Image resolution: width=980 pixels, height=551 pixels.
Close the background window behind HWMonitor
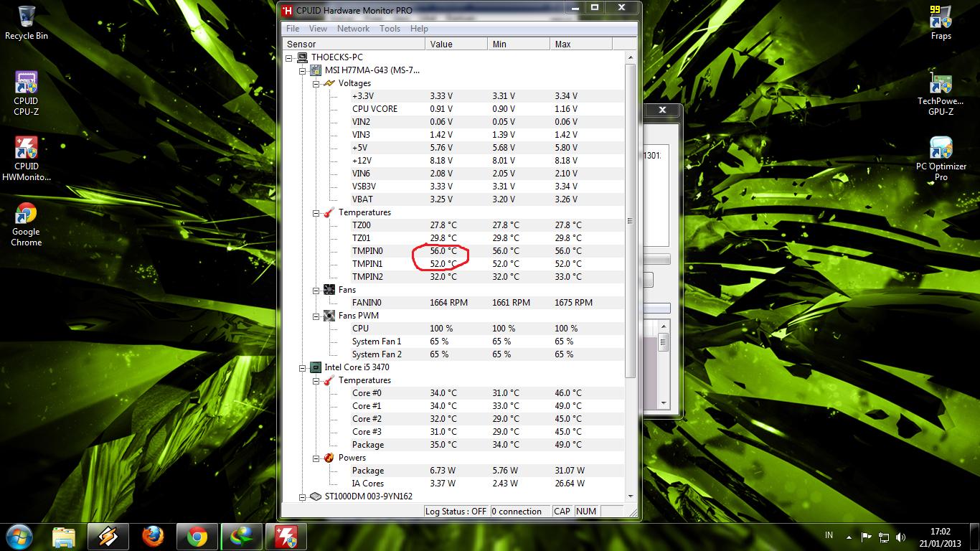[662, 110]
